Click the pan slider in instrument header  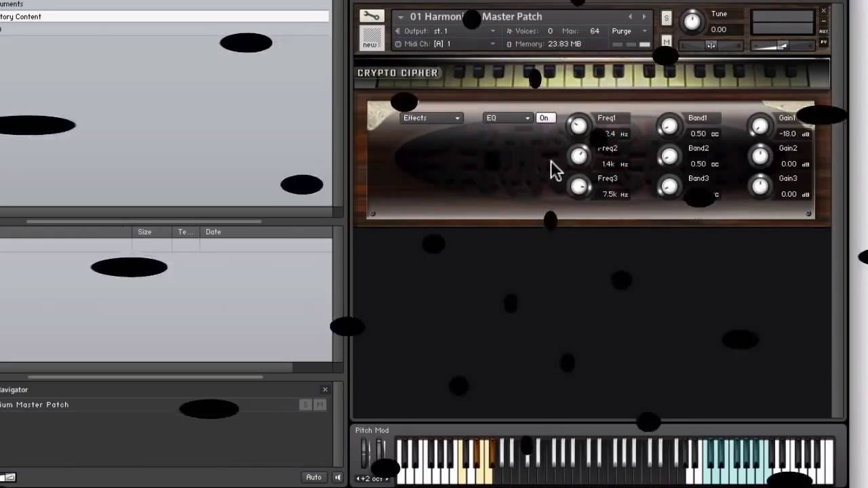point(710,45)
